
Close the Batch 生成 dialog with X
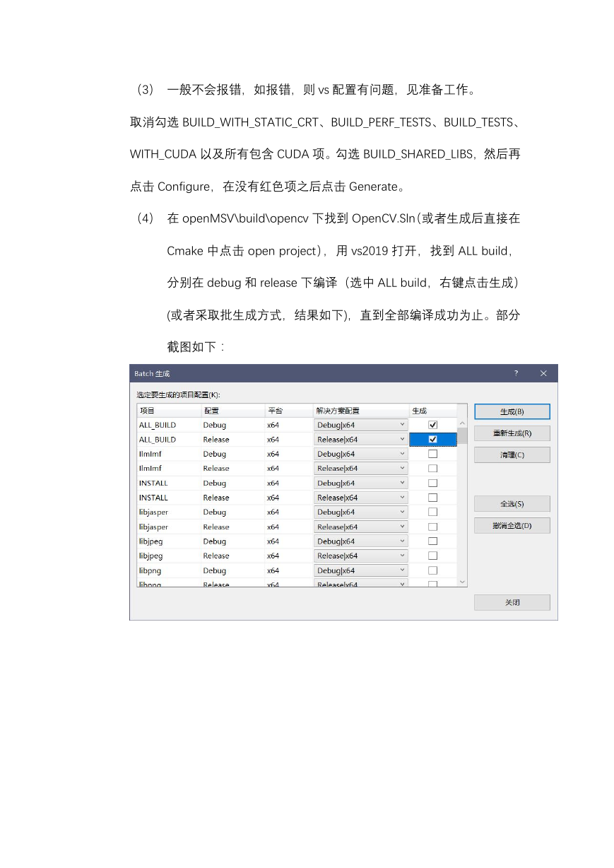coord(543,373)
